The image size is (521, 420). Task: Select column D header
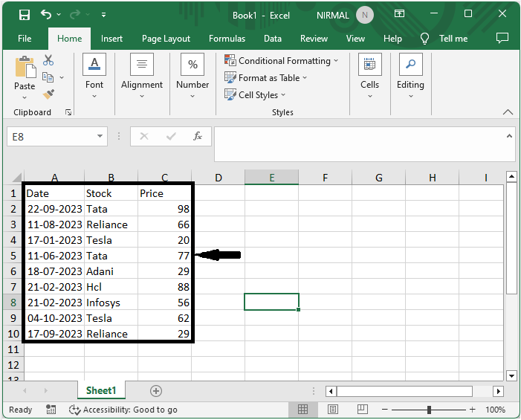tap(218, 178)
